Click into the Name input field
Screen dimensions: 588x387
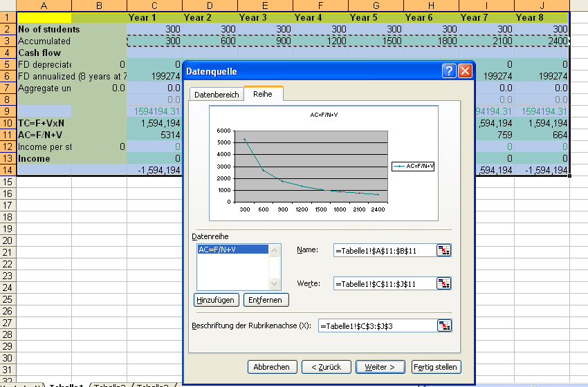385,251
